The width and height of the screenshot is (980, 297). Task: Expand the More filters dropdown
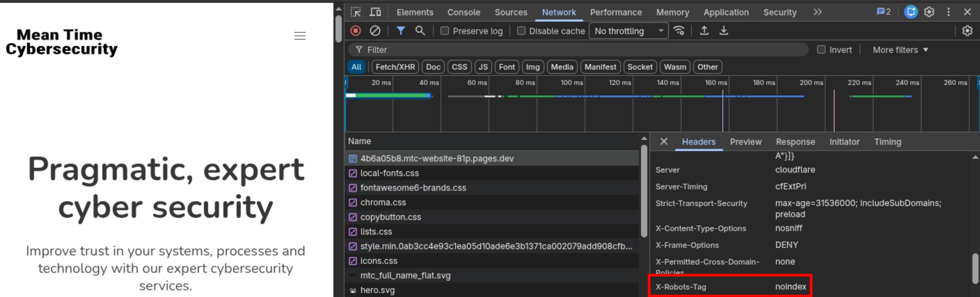[x=900, y=50]
